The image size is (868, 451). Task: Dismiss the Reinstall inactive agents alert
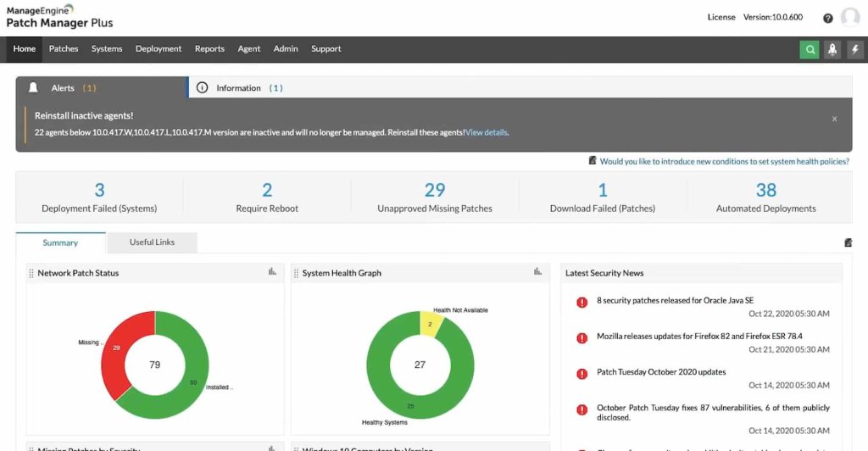pyautogui.click(x=834, y=119)
